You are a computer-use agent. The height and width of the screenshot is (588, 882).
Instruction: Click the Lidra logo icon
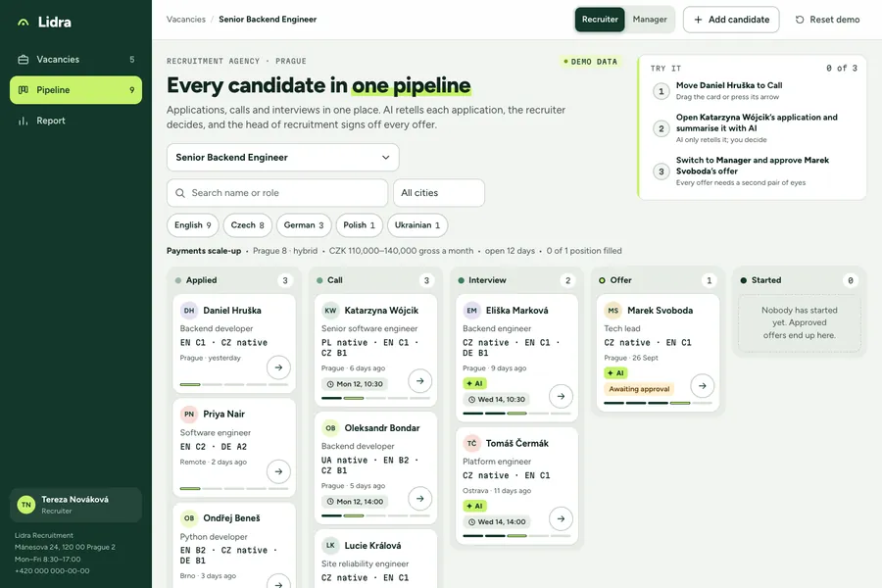(24, 23)
